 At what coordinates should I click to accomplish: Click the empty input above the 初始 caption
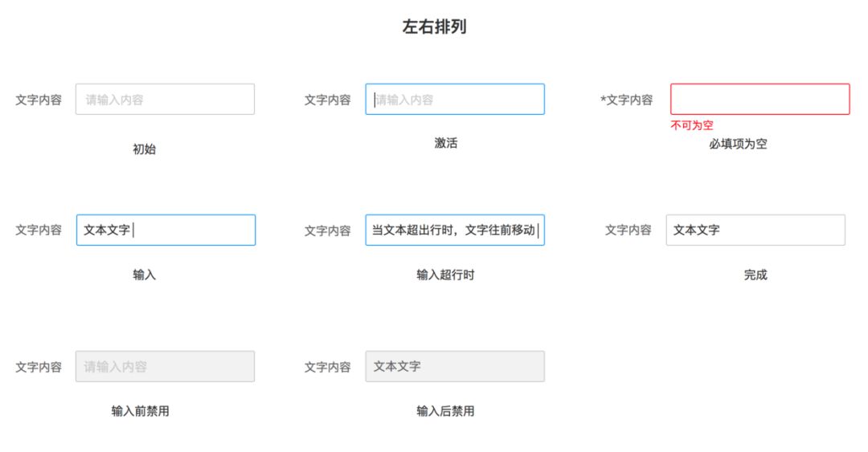165,100
